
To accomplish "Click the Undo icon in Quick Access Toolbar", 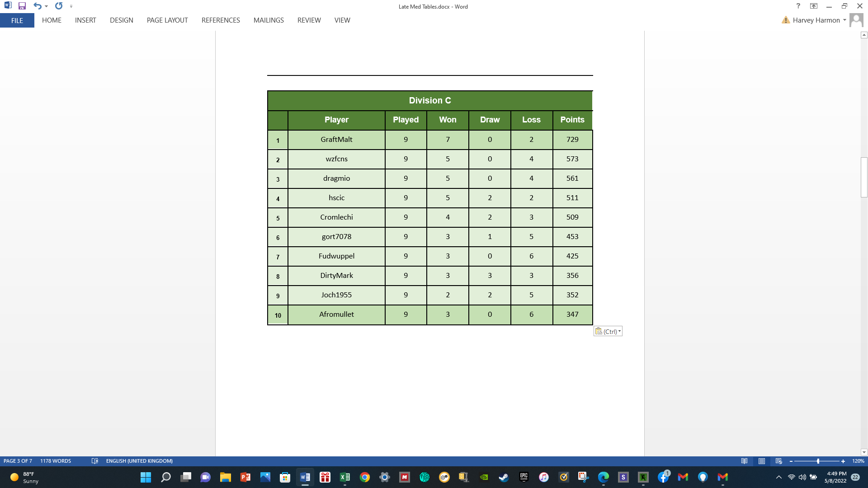I will (x=37, y=6).
